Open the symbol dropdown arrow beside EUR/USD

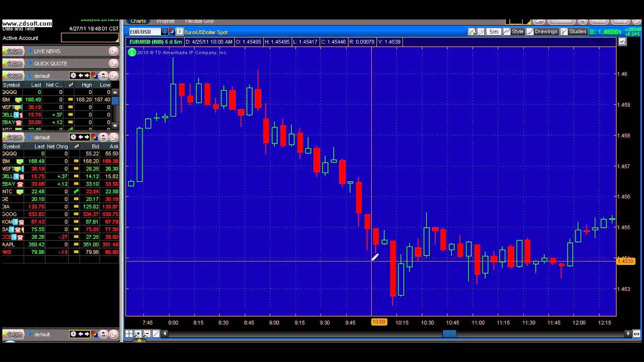[165, 32]
